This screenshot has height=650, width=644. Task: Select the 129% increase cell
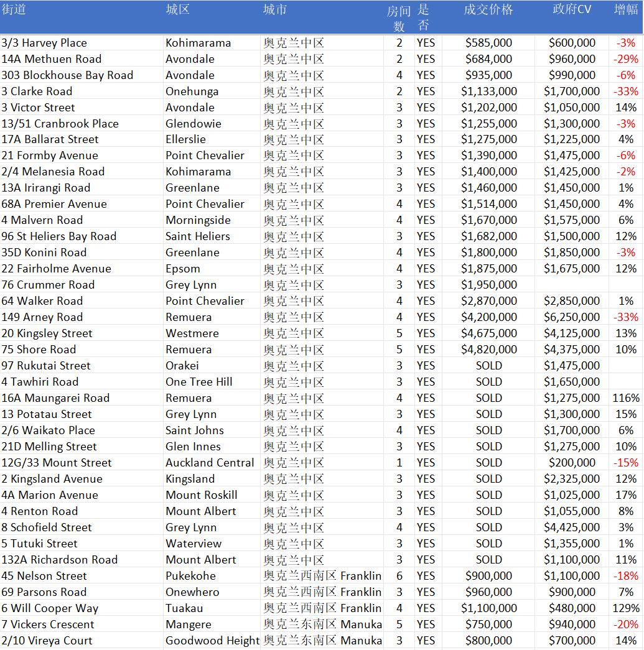[x=625, y=608]
